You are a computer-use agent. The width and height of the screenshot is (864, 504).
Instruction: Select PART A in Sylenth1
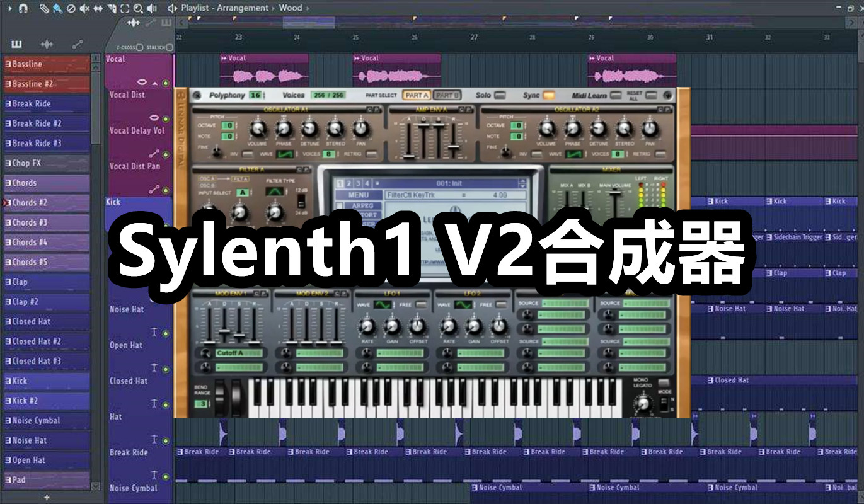[x=417, y=95]
